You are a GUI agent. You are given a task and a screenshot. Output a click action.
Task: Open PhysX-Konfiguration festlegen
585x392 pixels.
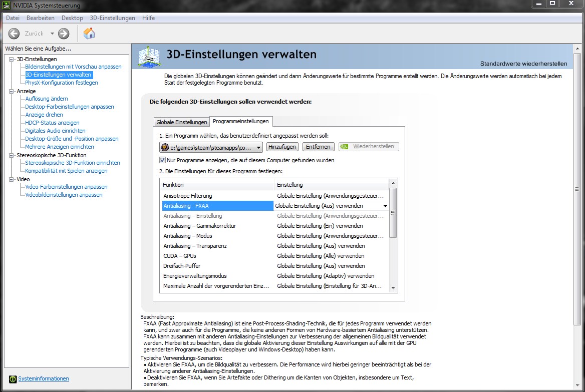pyautogui.click(x=62, y=83)
